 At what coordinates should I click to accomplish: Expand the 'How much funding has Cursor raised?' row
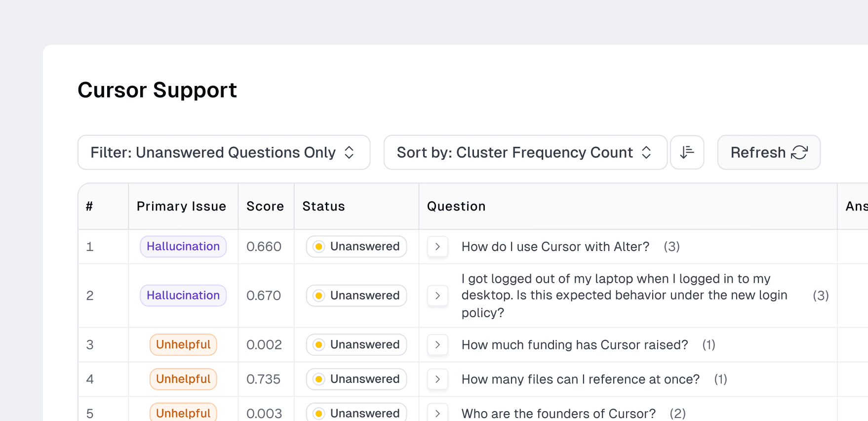tap(437, 345)
